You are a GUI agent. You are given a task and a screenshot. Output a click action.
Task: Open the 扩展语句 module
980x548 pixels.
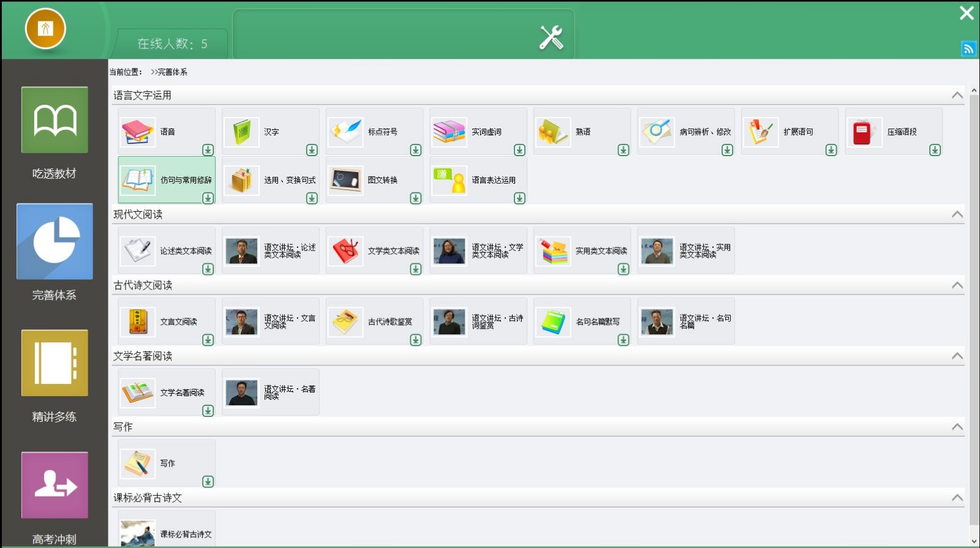tap(790, 132)
